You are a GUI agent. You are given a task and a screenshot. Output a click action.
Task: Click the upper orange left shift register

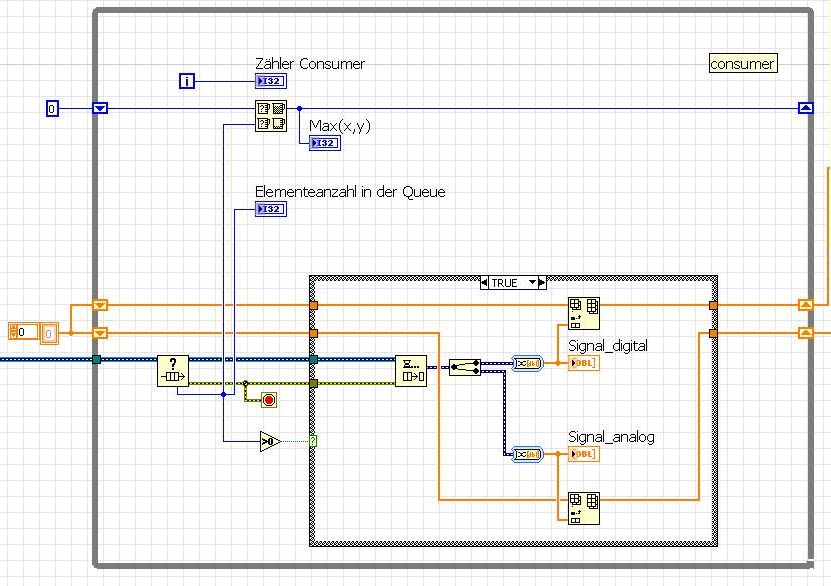(100, 305)
